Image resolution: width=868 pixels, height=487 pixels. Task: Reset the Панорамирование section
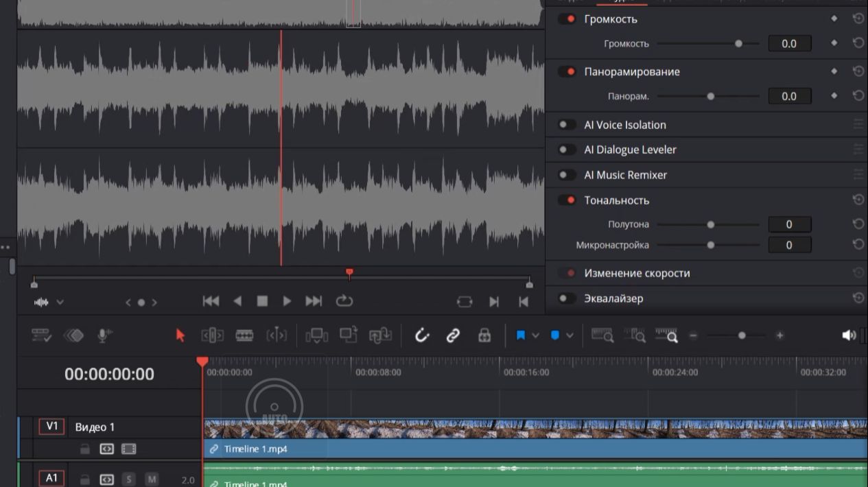pyautogui.click(x=858, y=71)
